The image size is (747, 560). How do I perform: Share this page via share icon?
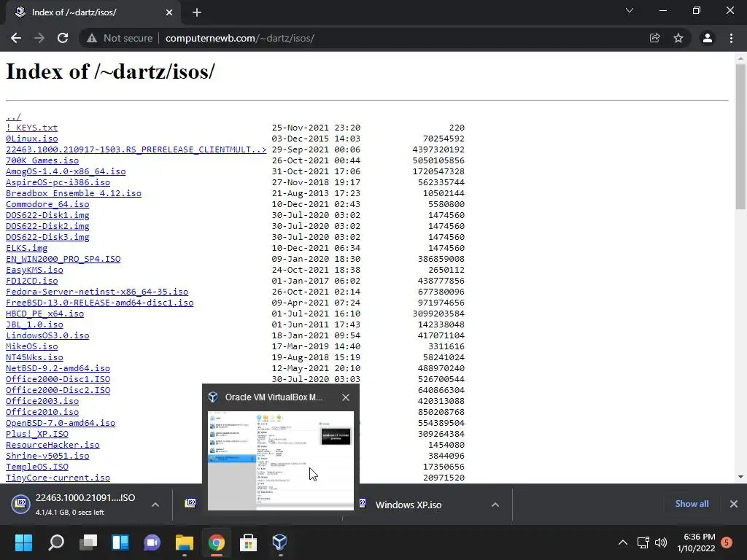pos(655,38)
